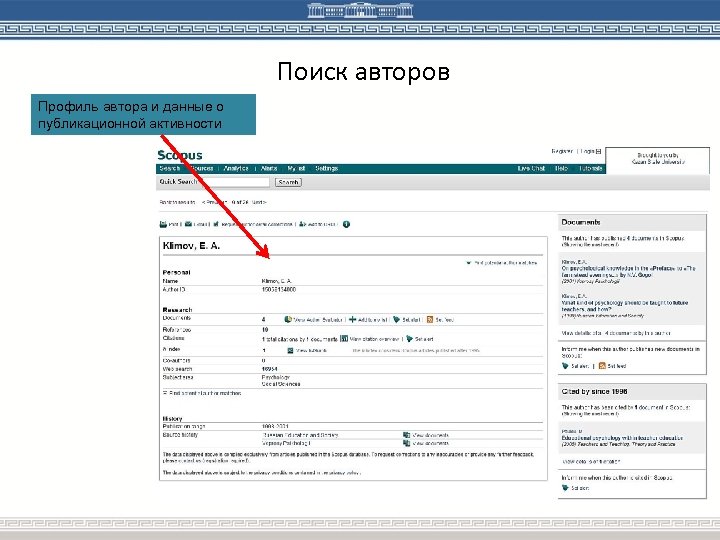Image resolution: width=720 pixels, height=540 pixels.
Task: Click Set alert icon in Documents row
Action: pos(397,319)
